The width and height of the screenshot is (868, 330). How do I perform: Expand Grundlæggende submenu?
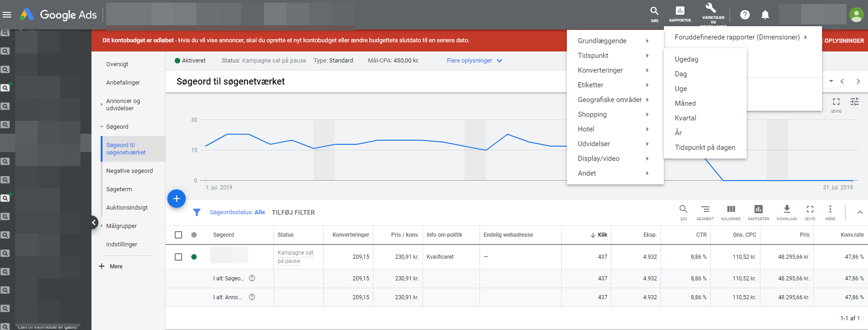pyautogui.click(x=615, y=41)
